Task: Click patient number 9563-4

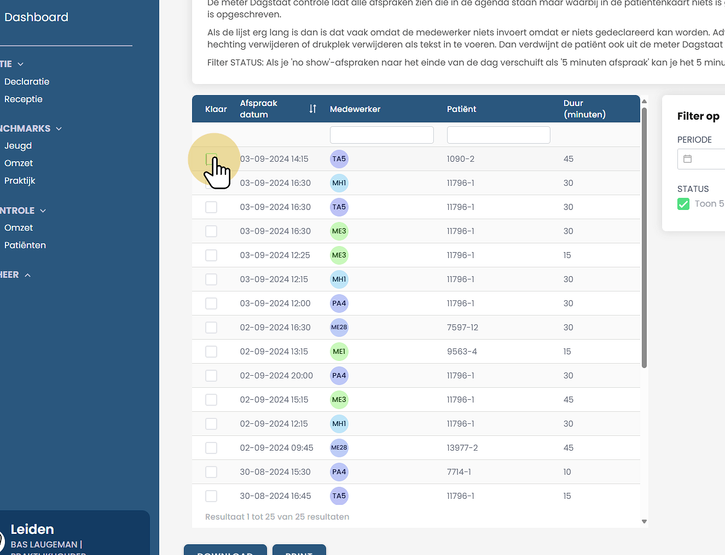Action: (x=461, y=351)
